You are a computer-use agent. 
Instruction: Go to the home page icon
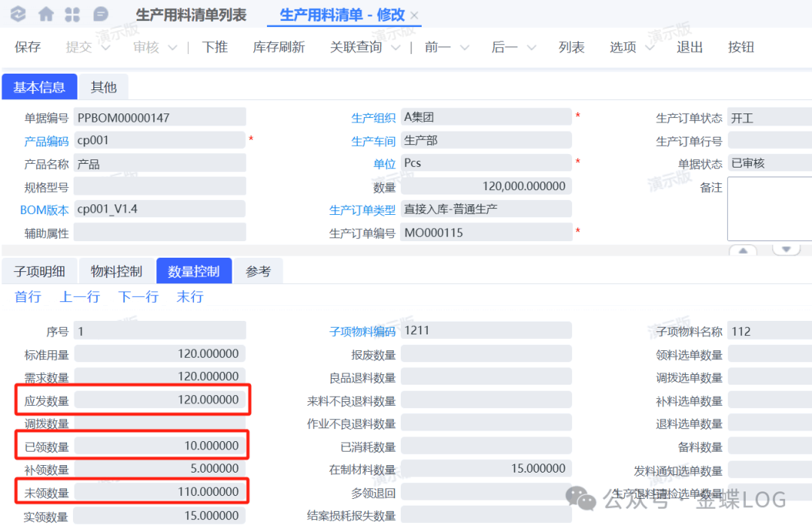46,14
